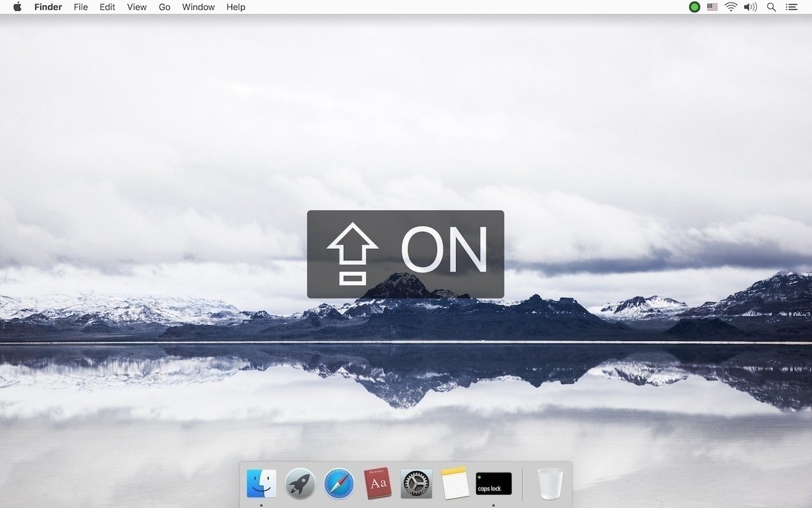
Task: Open the Dictionary app
Action: [377, 483]
